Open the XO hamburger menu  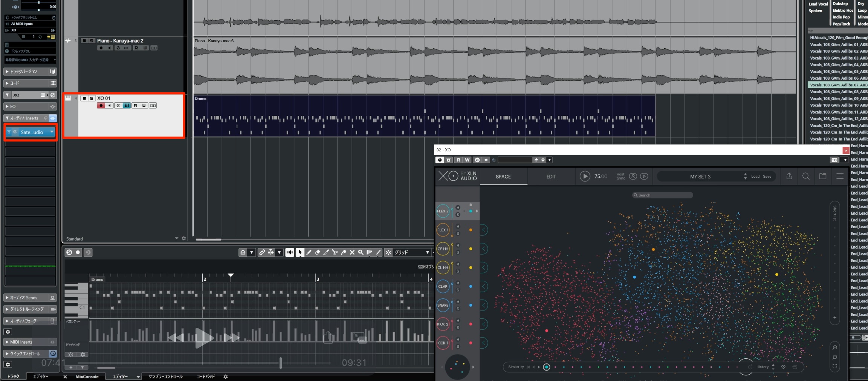840,176
